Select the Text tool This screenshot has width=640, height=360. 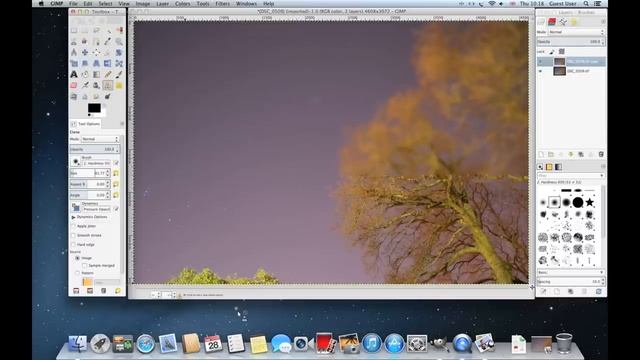coord(74,74)
